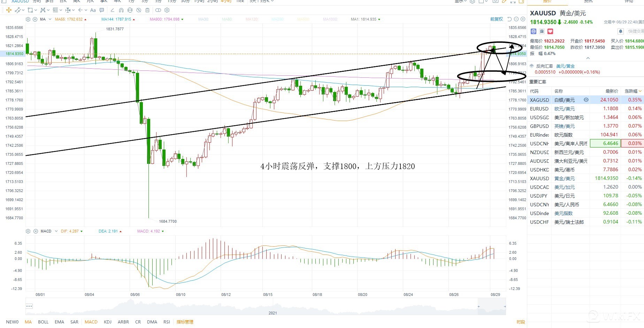The height and width of the screenshot is (328, 644).
Task: Toggle the magnet snap tool
Action: (x=121, y=10)
